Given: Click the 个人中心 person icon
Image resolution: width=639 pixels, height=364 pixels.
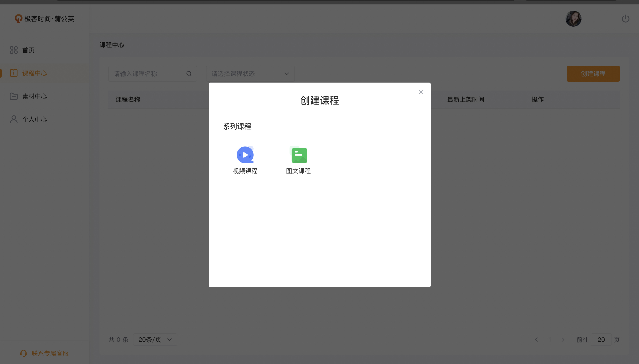Looking at the screenshot, I should [x=14, y=119].
